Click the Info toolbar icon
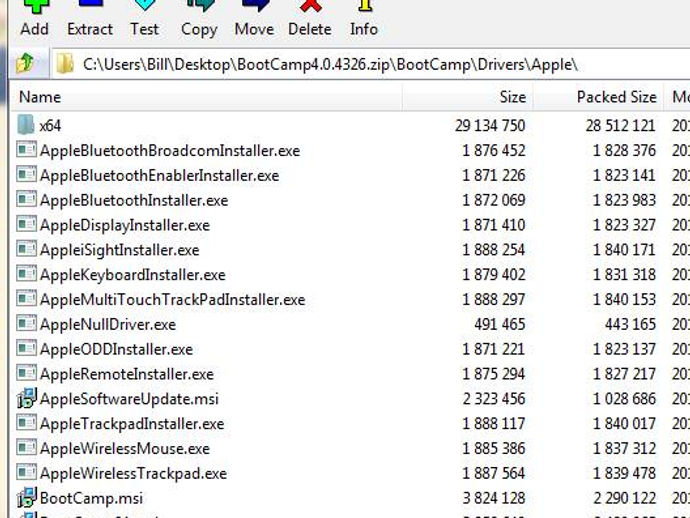The image size is (690, 518). click(365, 5)
